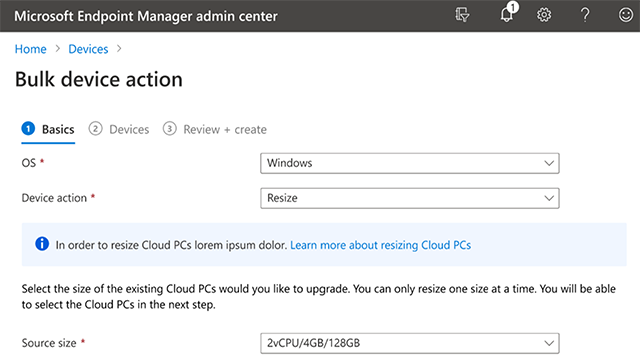Screen dimensions: 640x363
Task: Click the Bulk device action heading
Action: point(99,79)
